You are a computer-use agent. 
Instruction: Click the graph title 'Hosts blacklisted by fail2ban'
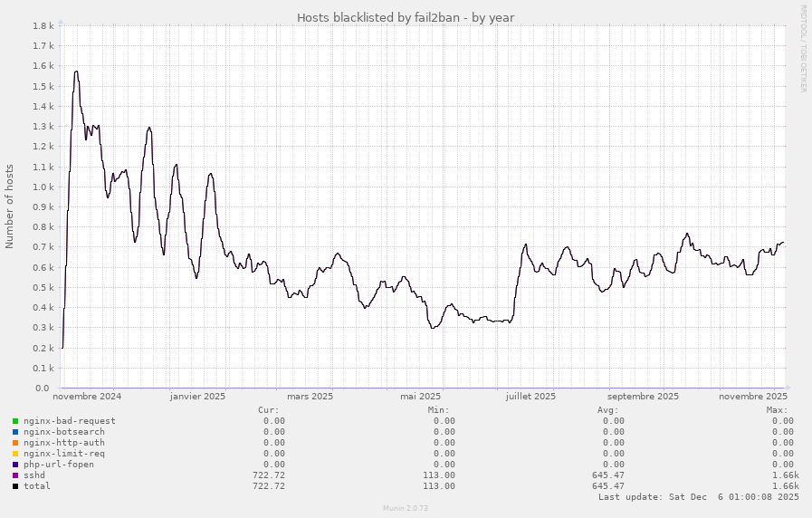point(406,17)
